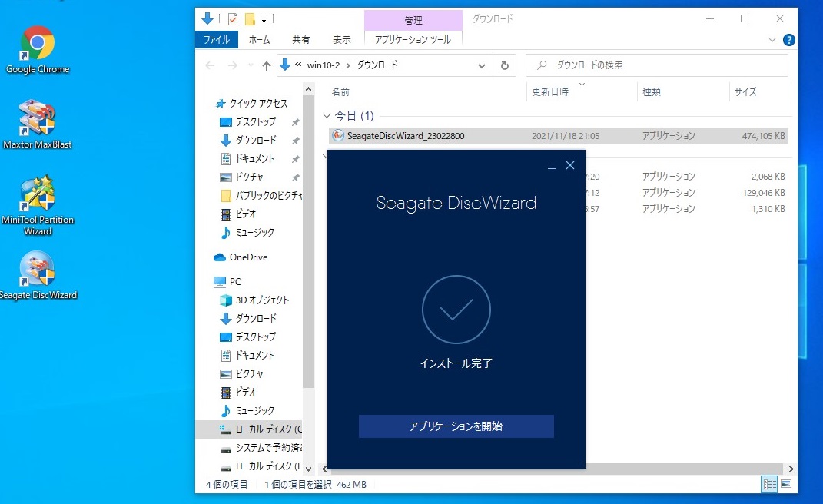
Task: Switch to the ホーム ribbon tab
Action: [259, 40]
